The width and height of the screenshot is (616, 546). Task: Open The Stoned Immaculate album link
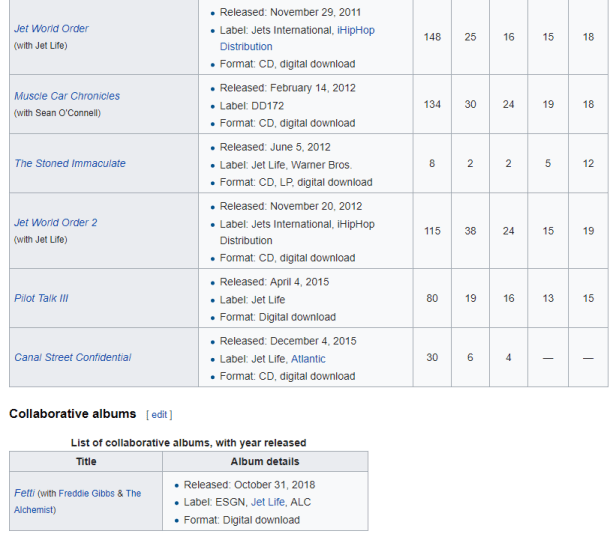[69, 163]
